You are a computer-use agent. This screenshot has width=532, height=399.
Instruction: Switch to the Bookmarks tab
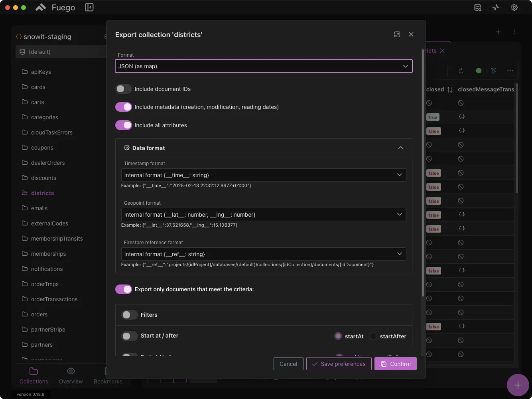point(108,375)
